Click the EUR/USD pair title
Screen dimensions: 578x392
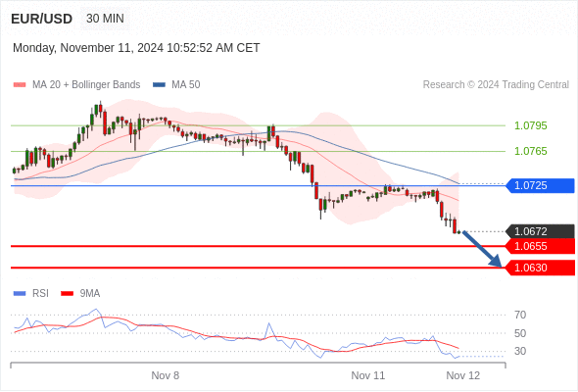point(42,19)
